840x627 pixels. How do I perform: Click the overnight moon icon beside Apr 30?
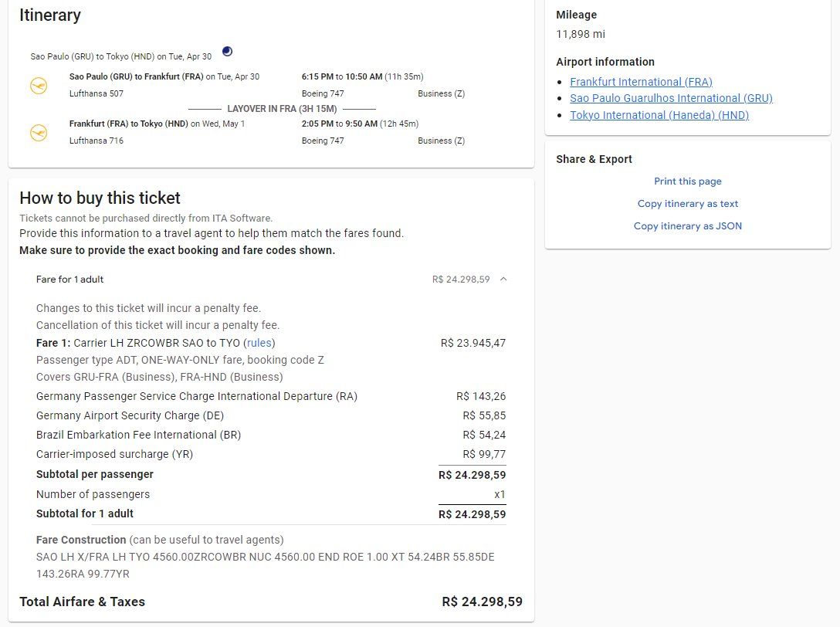(x=227, y=52)
